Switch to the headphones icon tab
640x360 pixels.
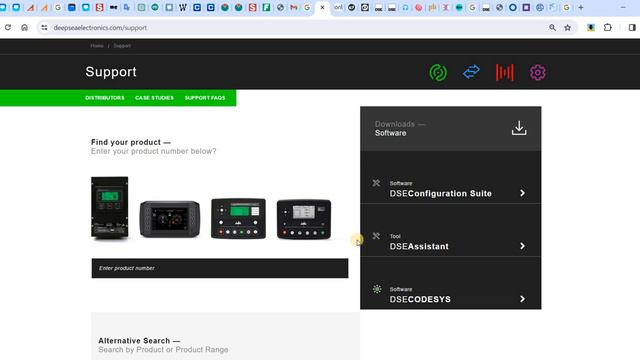pos(405,7)
